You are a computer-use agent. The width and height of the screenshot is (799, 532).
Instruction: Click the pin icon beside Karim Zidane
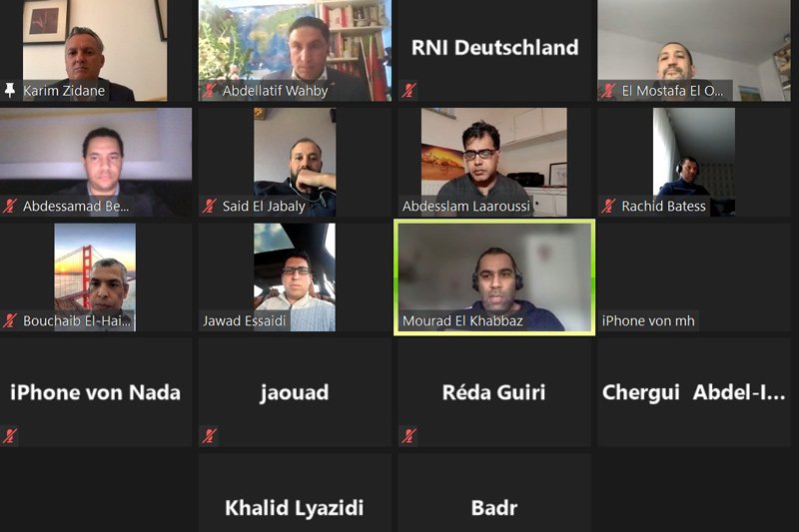10,90
